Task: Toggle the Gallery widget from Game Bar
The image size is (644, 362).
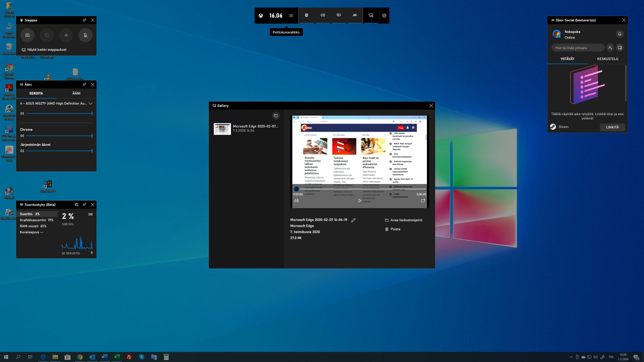Action: [371, 15]
